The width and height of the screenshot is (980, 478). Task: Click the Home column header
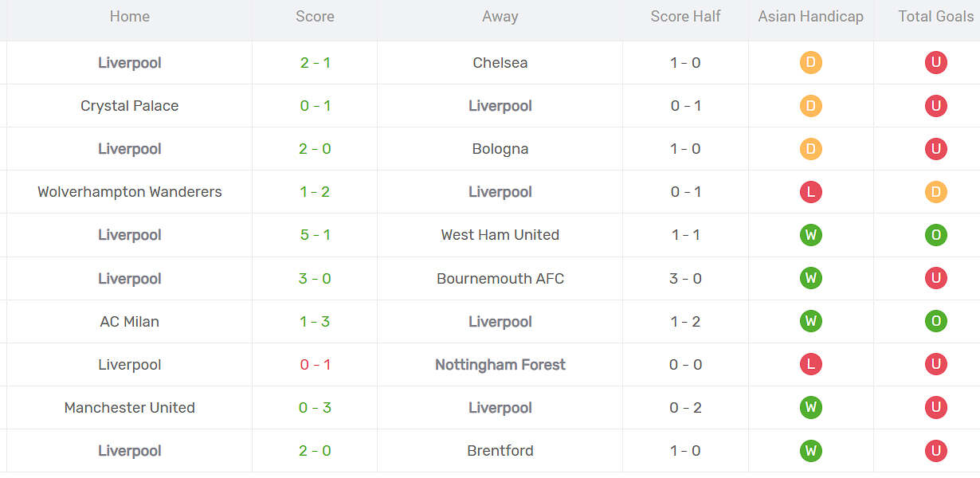click(x=129, y=17)
